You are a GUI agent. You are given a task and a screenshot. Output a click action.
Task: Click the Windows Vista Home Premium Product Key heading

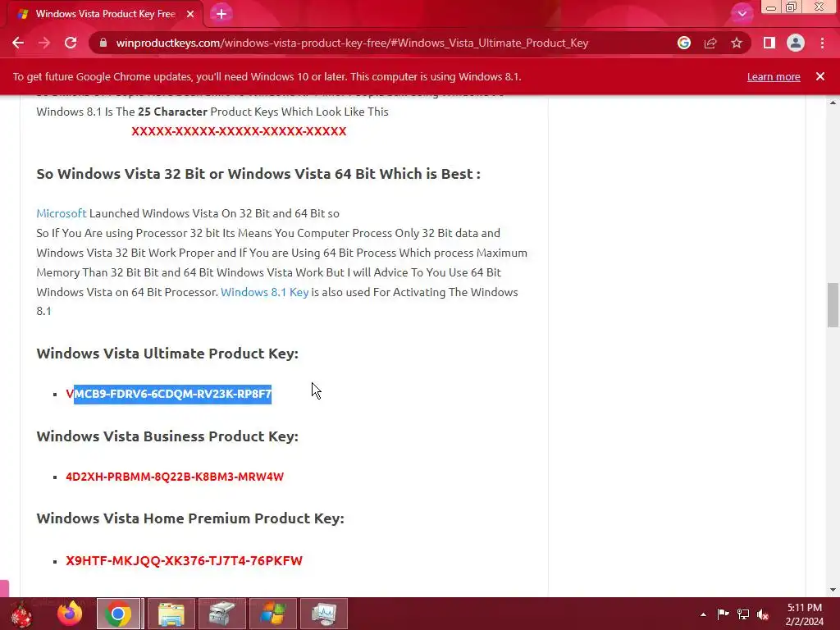(x=190, y=518)
